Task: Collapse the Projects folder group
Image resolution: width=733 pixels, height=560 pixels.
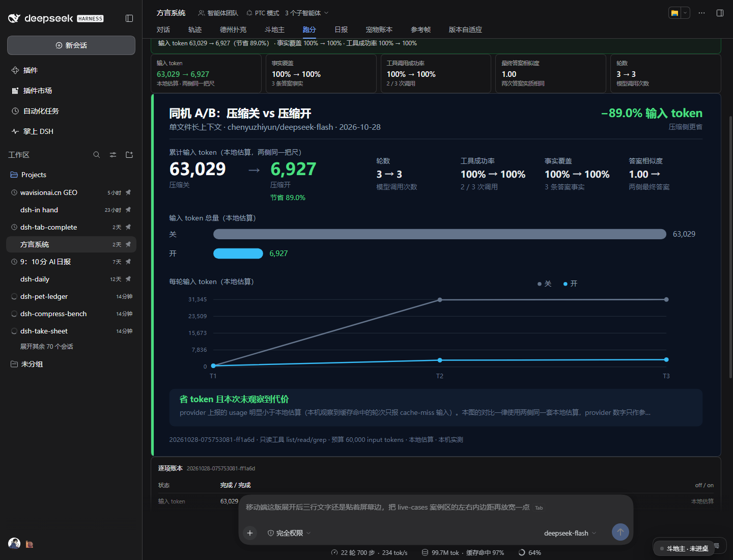Action: tap(71, 175)
